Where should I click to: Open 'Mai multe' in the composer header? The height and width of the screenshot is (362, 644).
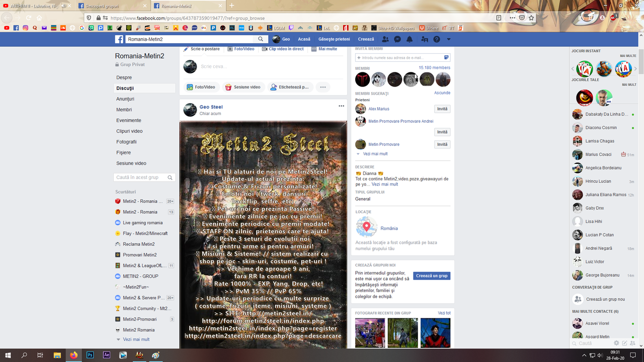click(x=325, y=49)
